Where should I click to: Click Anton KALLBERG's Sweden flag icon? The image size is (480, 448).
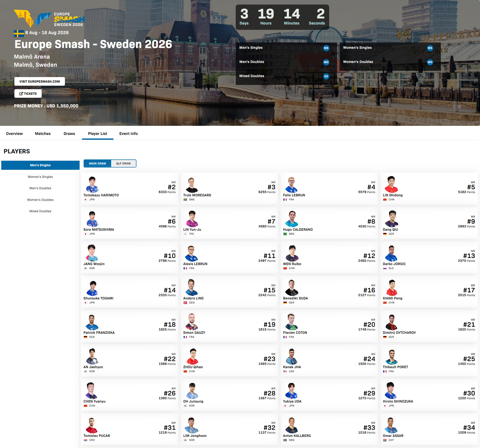tap(285, 440)
